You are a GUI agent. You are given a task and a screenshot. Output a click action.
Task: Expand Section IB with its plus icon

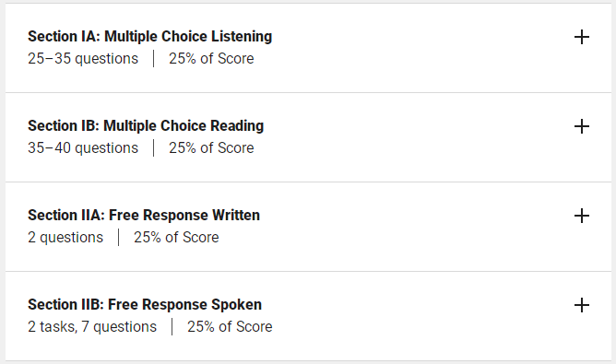pyautogui.click(x=582, y=126)
